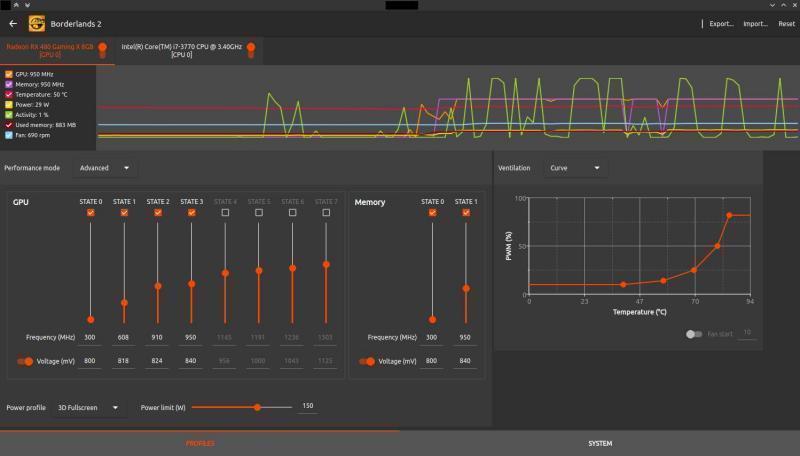Click the Radeon RX 480 power indicator icon
800x456 pixels.
pos(103,49)
